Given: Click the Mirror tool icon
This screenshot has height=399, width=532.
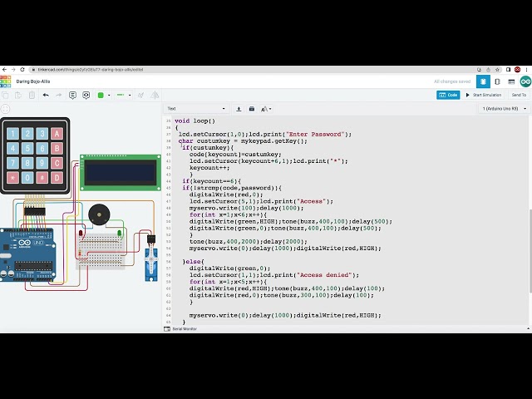Looking at the screenshot, I should click(x=155, y=96).
